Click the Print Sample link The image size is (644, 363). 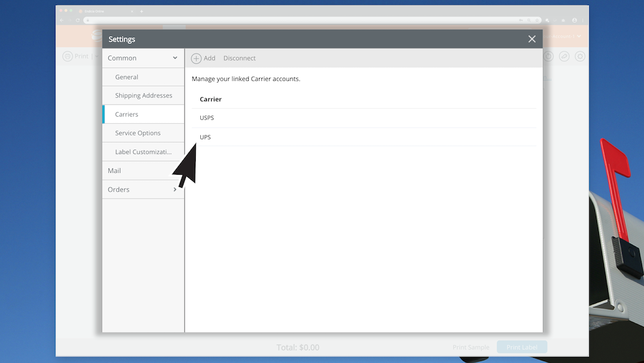(471, 348)
